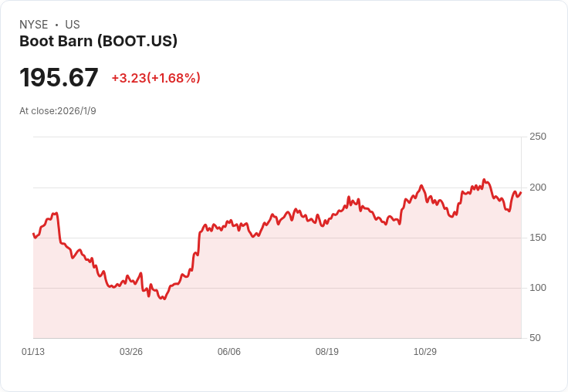Click the 200 y-axis label

coord(538,188)
